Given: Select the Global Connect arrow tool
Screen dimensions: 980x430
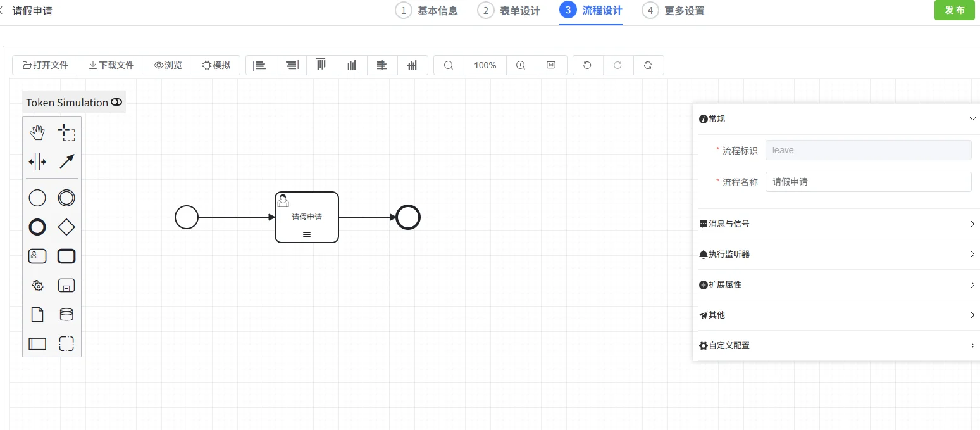Looking at the screenshot, I should (66, 161).
